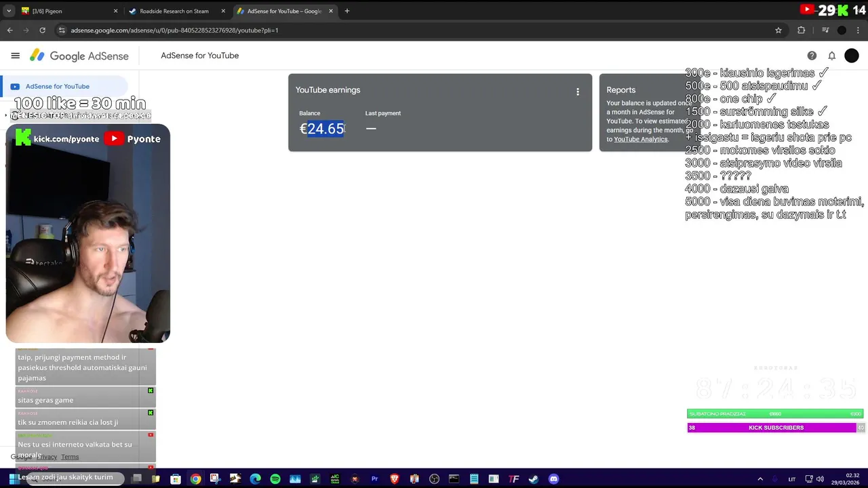Open the media controls icon in toolbar

click(x=825, y=30)
